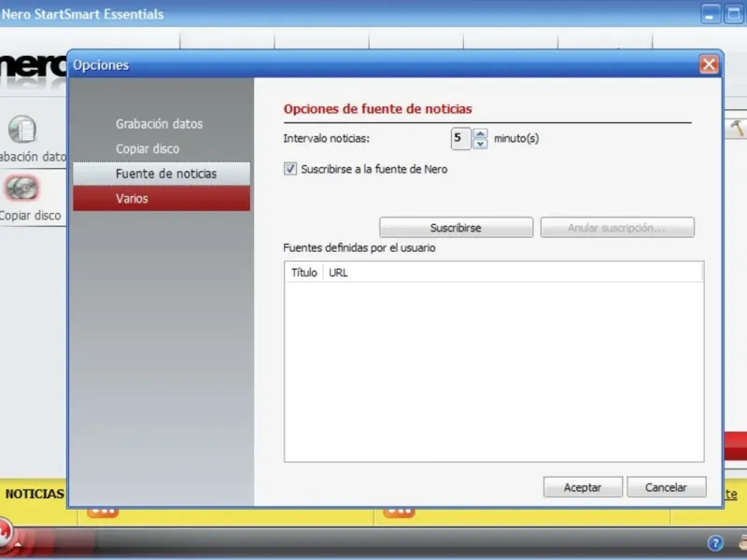This screenshot has width=747, height=560.
Task: Minimize the Nero StartSmart Essentials window
Action: click(710, 13)
